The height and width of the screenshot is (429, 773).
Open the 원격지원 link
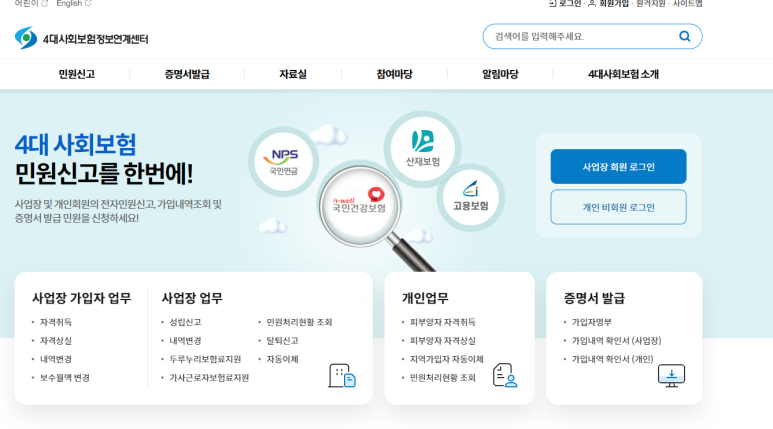[x=650, y=3]
